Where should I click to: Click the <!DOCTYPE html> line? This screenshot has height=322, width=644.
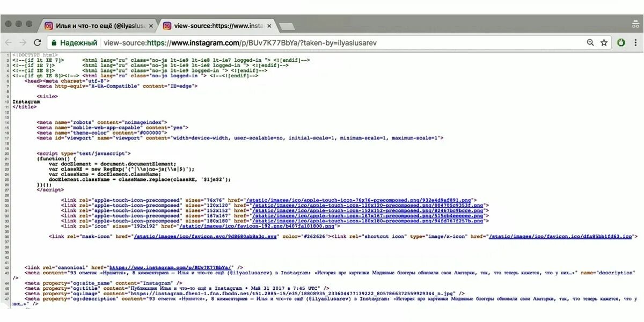[x=35, y=55]
